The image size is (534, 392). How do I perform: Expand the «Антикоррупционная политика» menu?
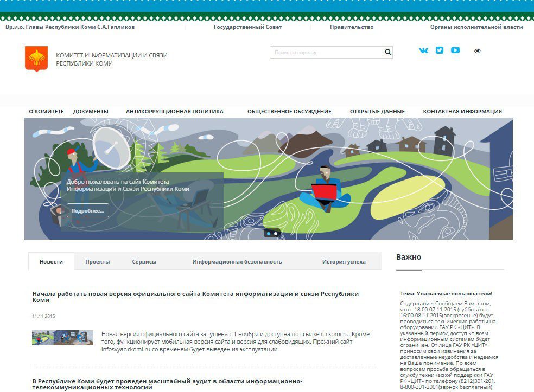(174, 112)
